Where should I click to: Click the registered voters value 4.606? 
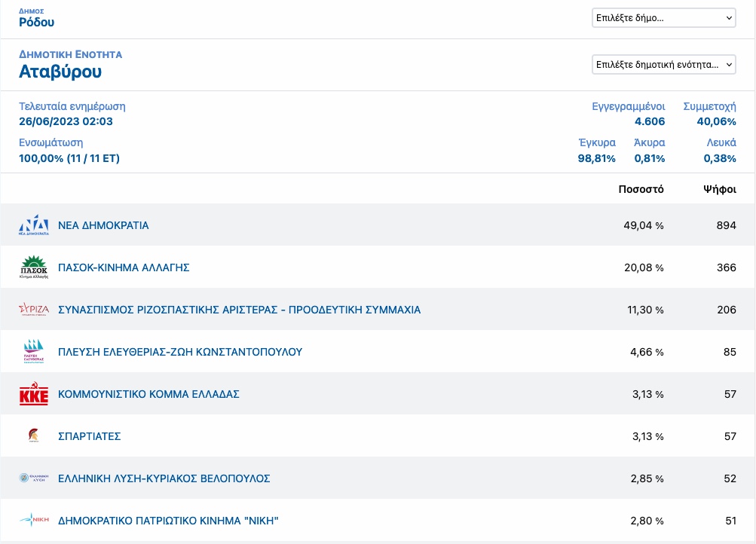650,121
